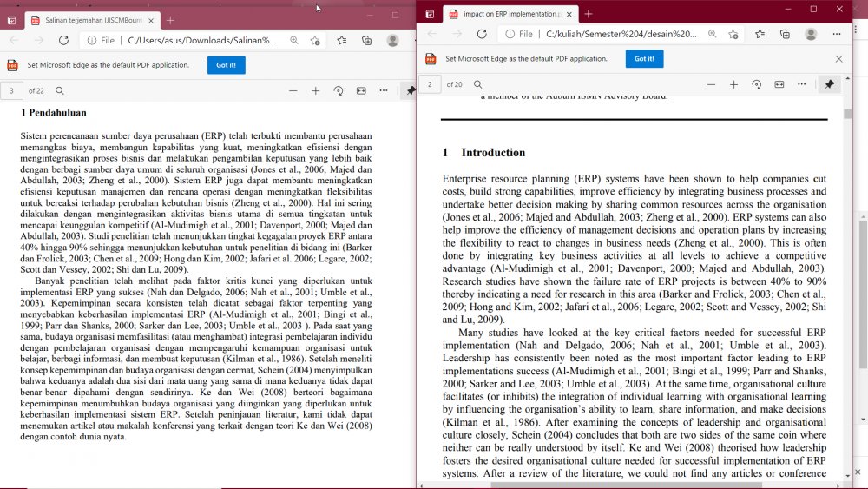The height and width of the screenshot is (489, 868).
Task: Fit left PDF to page width
Action: tap(361, 91)
